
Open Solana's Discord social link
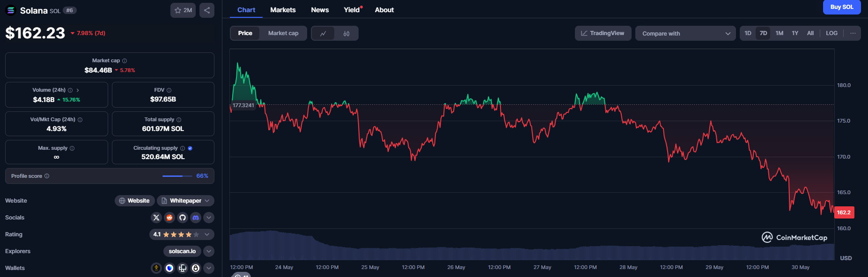196,218
